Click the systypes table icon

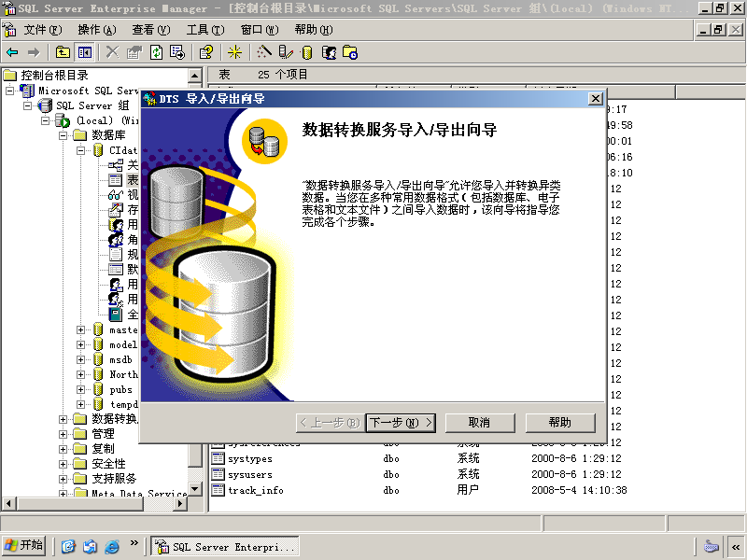tap(218, 458)
